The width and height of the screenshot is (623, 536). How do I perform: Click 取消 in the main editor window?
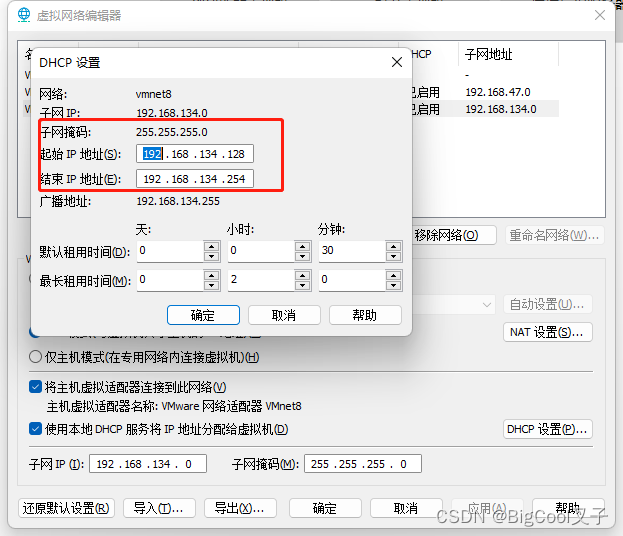(406, 508)
